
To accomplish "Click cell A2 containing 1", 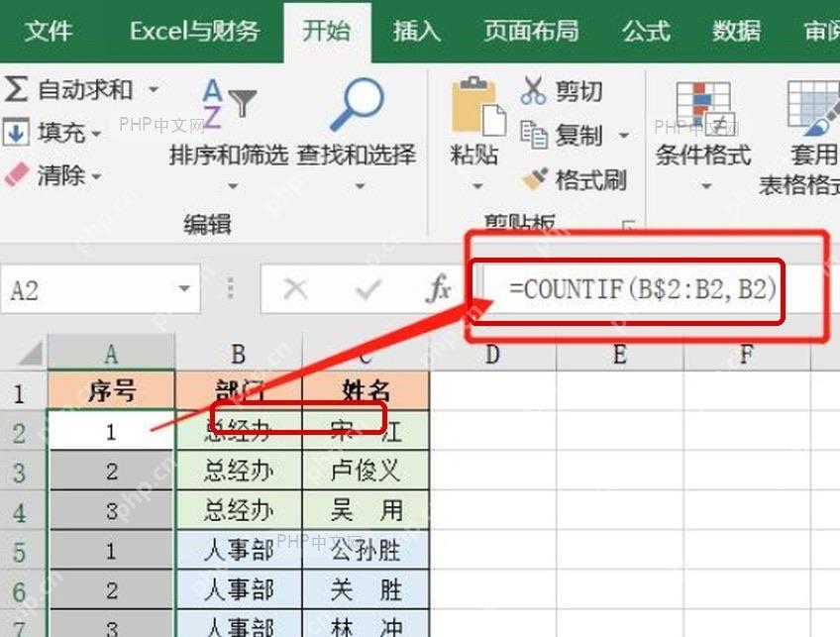I will click(x=111, y=431).
